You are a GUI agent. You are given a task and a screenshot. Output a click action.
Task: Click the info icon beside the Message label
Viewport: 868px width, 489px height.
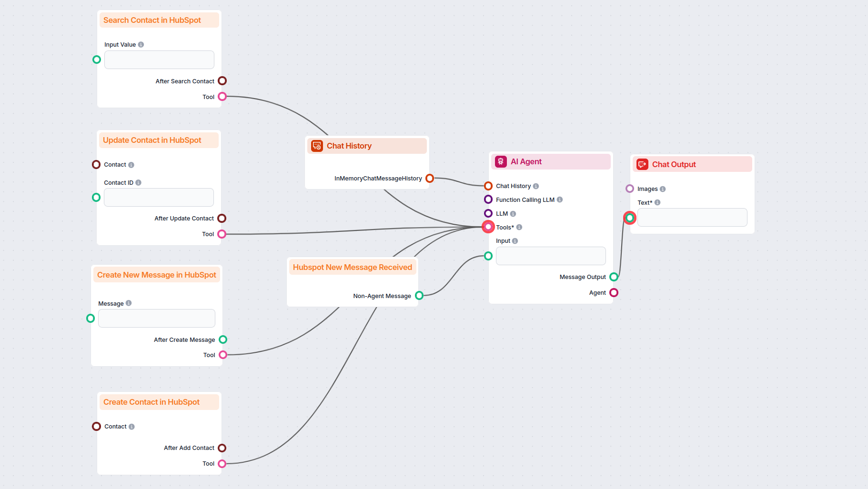point(128,303)
